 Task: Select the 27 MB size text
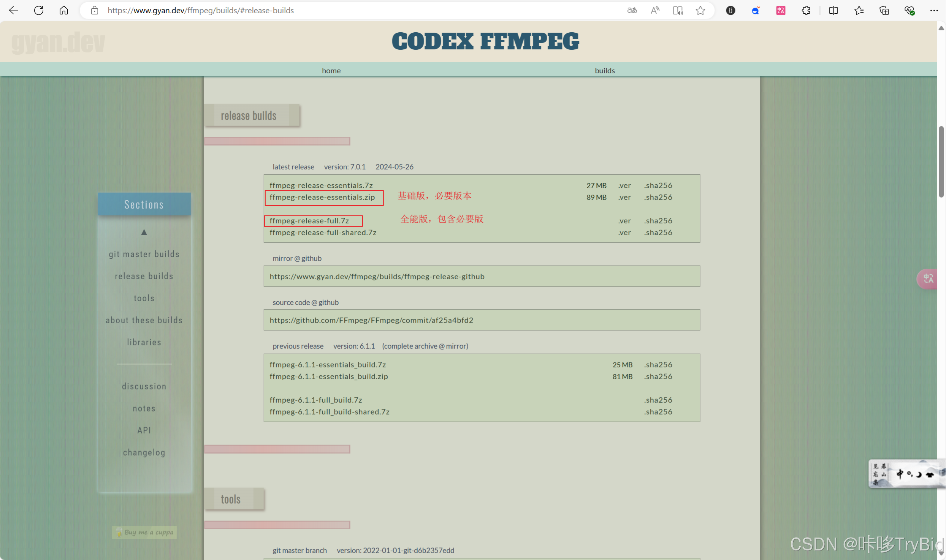tap(596, 185)
